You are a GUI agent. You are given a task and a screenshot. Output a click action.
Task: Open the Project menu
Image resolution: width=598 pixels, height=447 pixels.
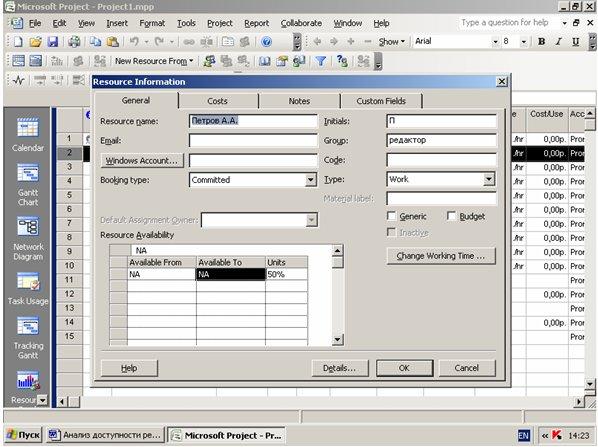click(x=220, y=23)
